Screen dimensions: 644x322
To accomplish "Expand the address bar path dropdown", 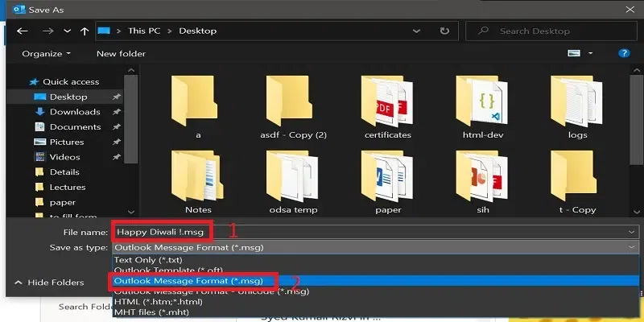I will [416, 31].
